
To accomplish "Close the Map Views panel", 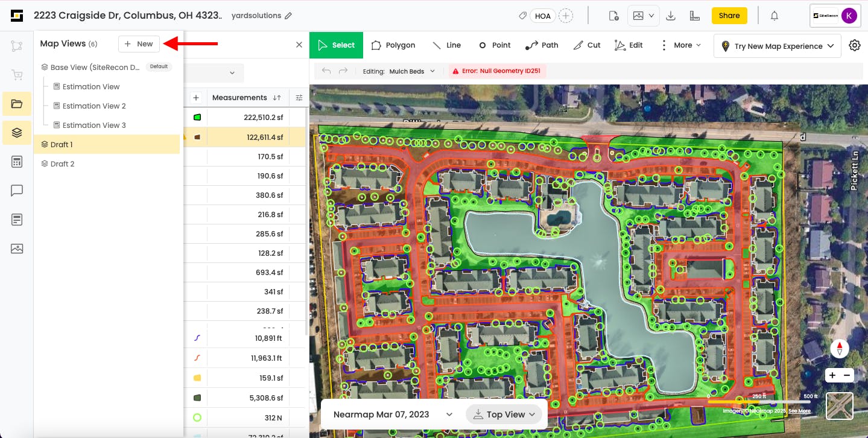I will pyautogui.click(x=299, y=45).
